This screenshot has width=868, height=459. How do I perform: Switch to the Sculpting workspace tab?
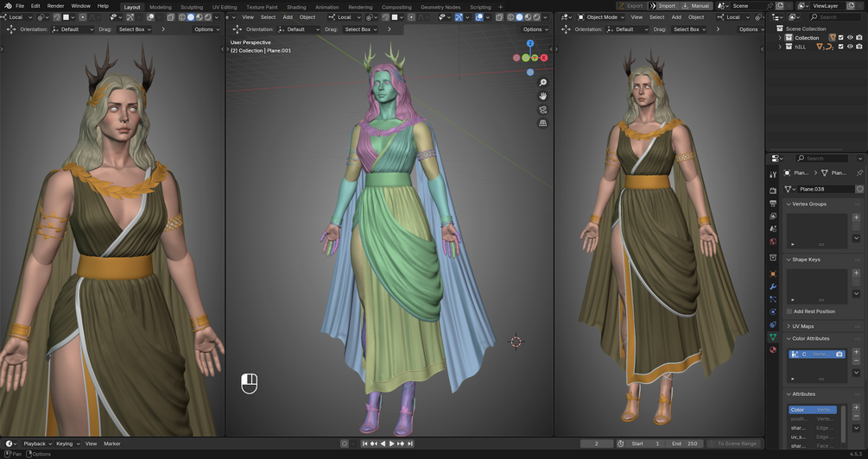[192, 7]
